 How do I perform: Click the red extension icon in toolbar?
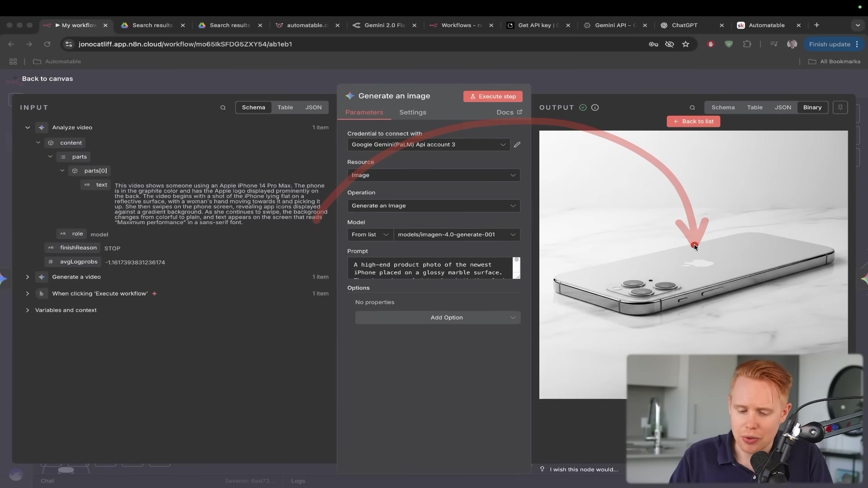coord(711,44)
